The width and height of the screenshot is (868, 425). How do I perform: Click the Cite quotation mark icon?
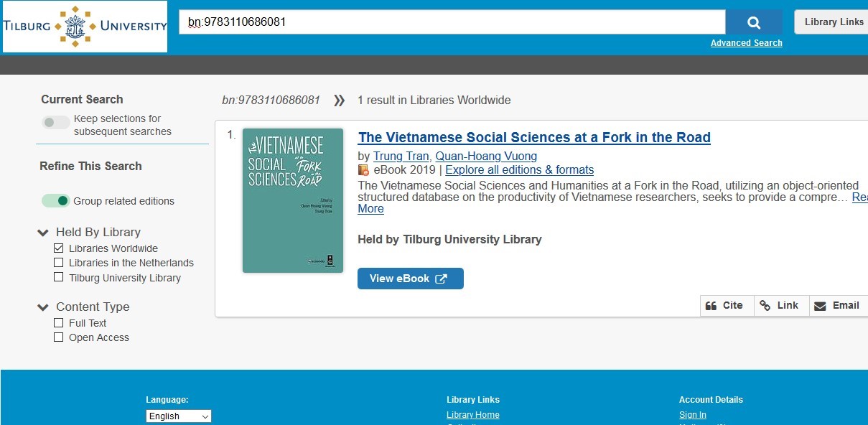711,306
